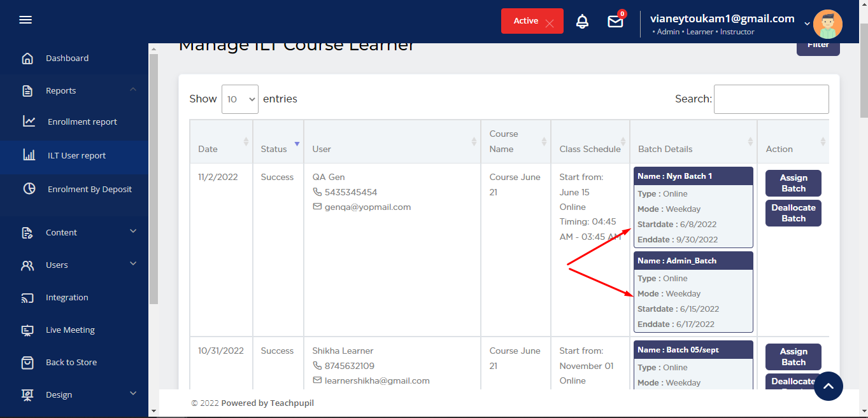Screen dimensions: 868x418
Task: Expand the Users menu section
Action: coord(133,264)
